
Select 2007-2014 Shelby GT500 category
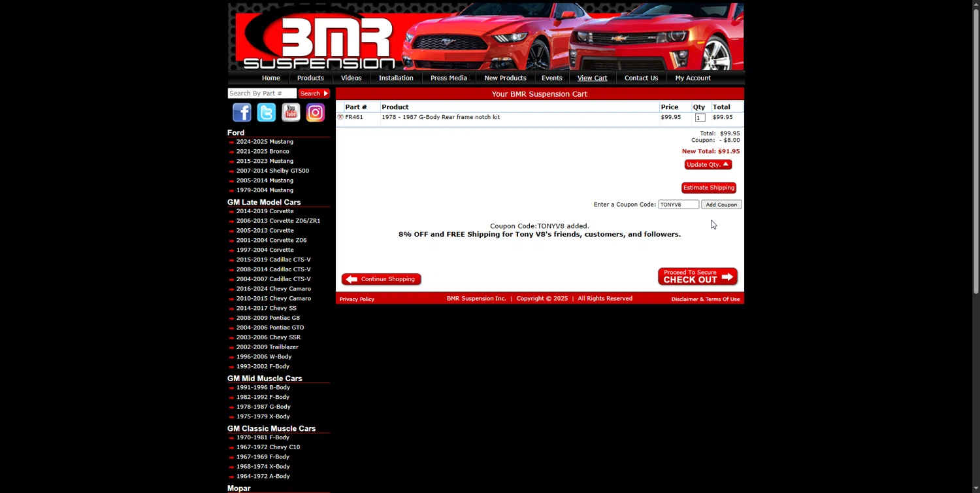272,171
